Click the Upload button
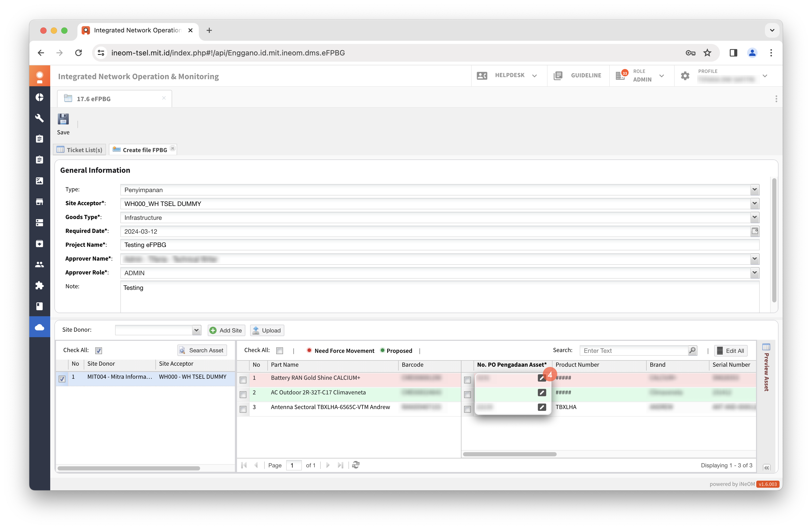The width and height of the screenshot is (812, 529). (267, 330)
